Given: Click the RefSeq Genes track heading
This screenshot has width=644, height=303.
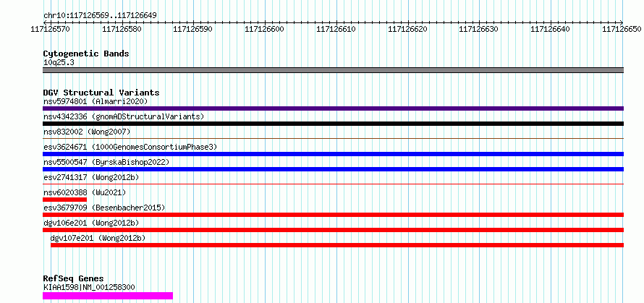Looking at the screenshot, I should pyautogui.click(x=73, y=278).
